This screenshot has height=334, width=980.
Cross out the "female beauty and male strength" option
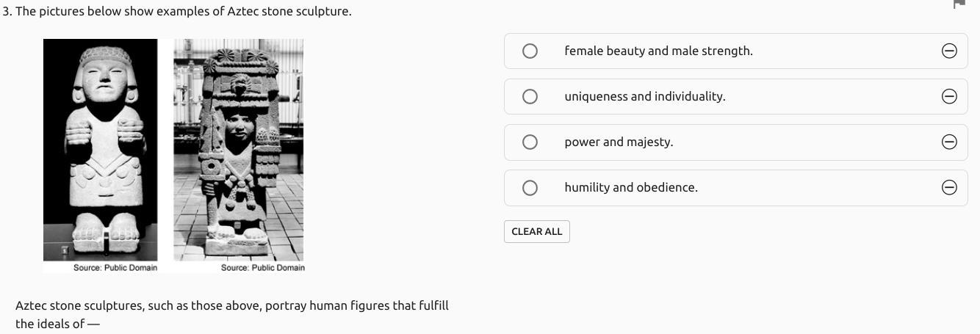pos(949,51)
